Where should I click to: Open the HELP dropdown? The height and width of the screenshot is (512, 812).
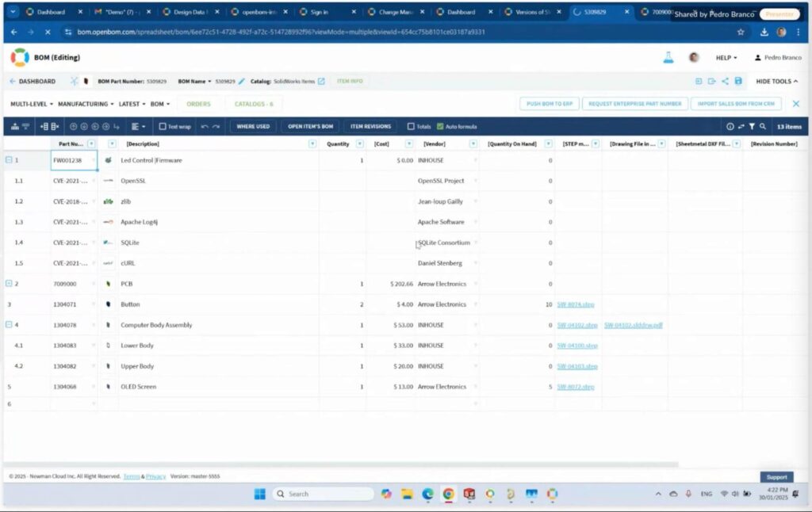pyautogui.click(x=726, y=58)
